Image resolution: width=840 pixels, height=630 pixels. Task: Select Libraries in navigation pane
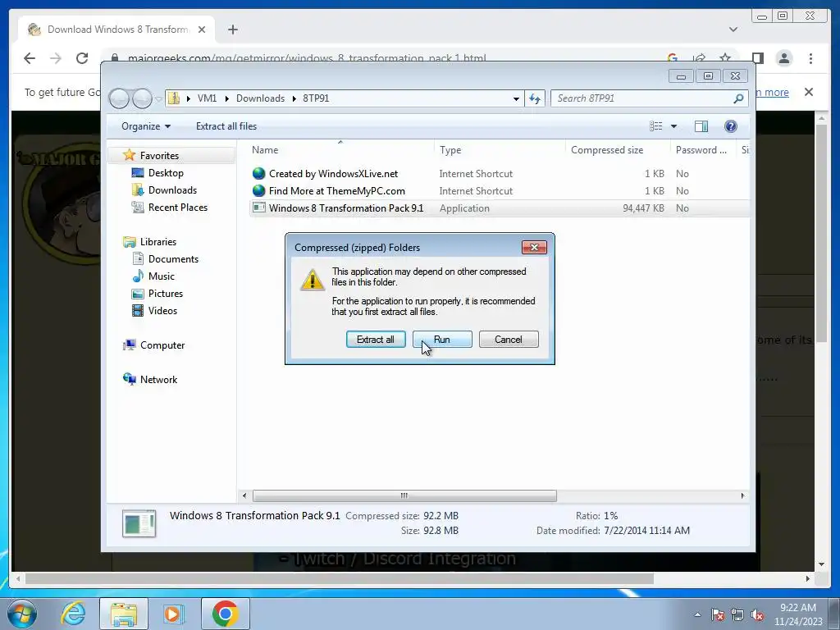click(x=158, y=242)
